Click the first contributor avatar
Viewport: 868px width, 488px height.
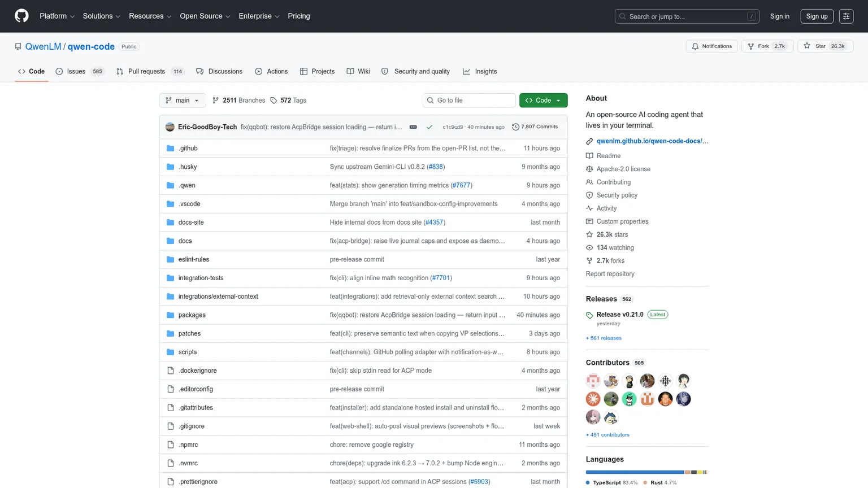click(593, 381)
